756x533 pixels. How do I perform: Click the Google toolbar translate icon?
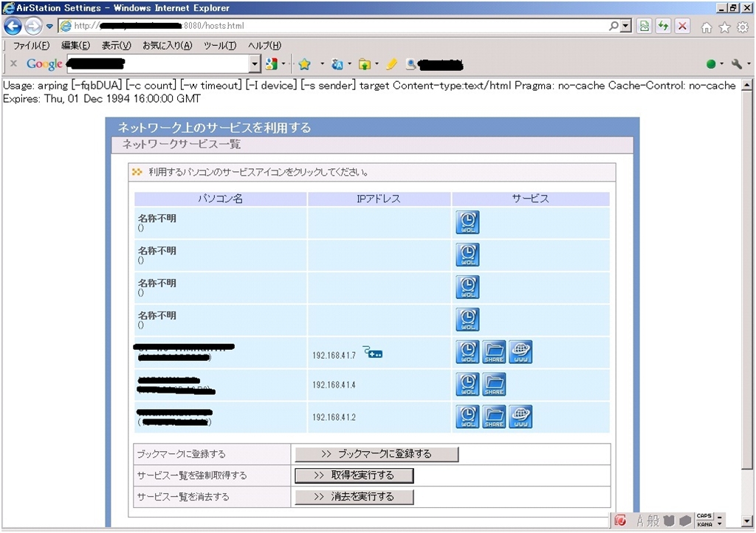[337, 63]
